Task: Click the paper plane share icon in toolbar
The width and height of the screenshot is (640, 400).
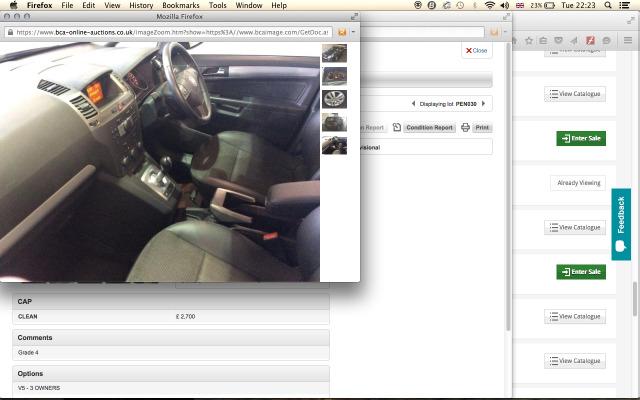Action: click(574, 40)
